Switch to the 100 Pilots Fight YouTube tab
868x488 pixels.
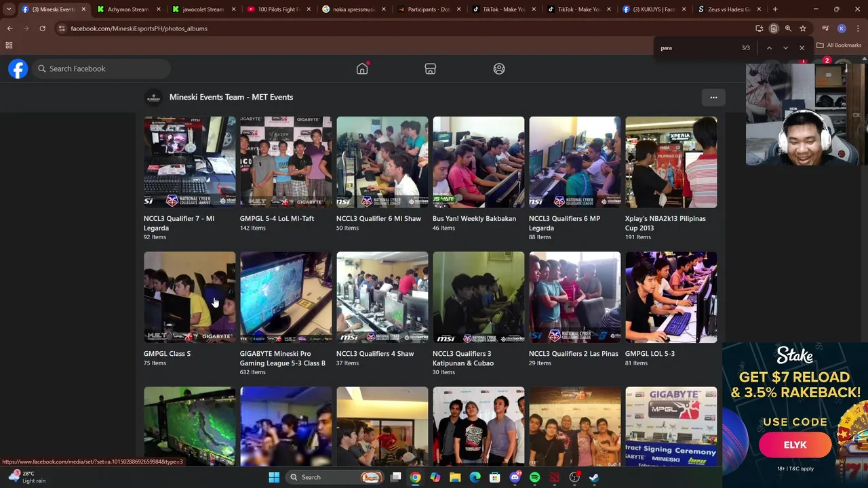click(x=278, y=9)
